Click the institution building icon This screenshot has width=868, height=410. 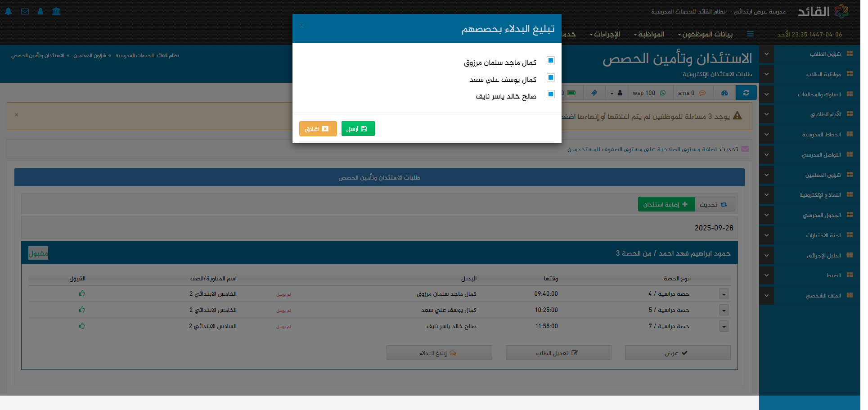pos(56,11)
